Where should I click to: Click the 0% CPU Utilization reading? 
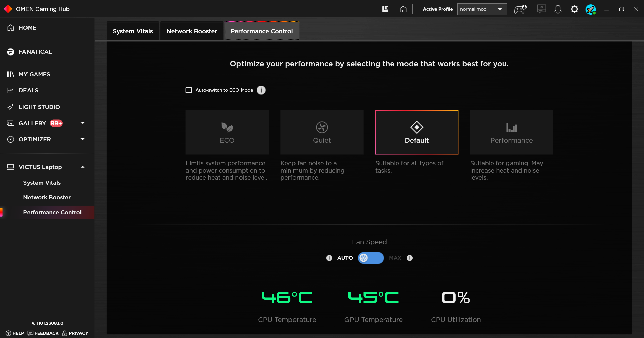tap(456, 297)
